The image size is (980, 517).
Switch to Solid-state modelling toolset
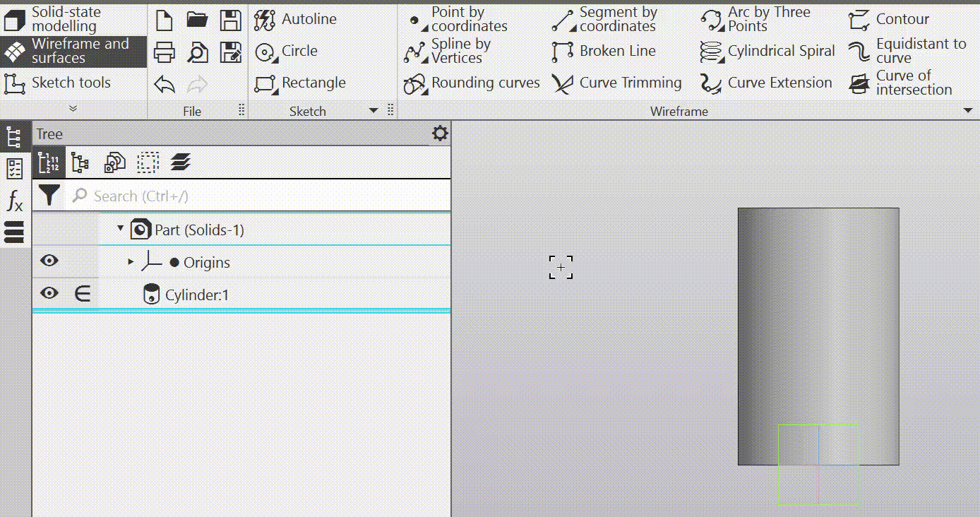[66, 19]
